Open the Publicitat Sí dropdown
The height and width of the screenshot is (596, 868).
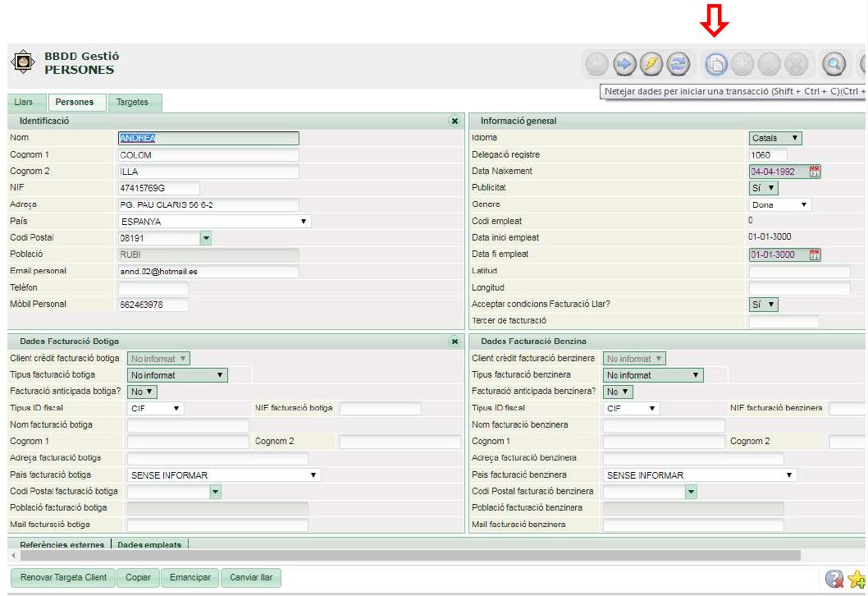pos(764,188)
